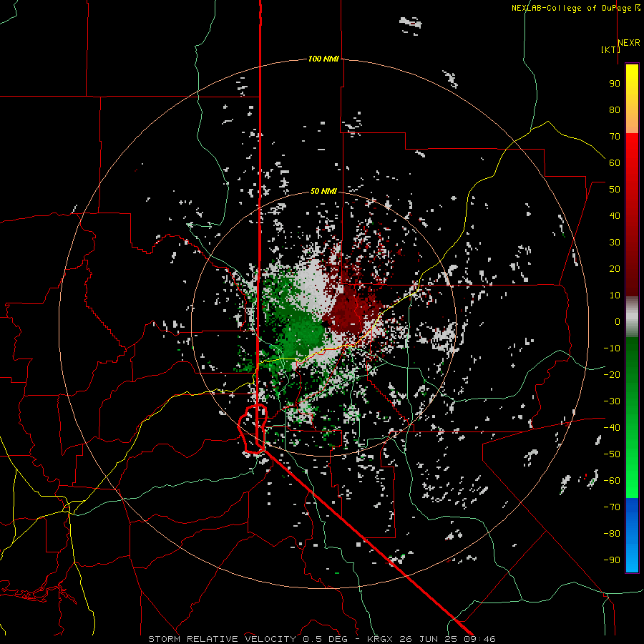Pick the gray color bar segment at zero
The image size is (644, 644).
(632, 317)
